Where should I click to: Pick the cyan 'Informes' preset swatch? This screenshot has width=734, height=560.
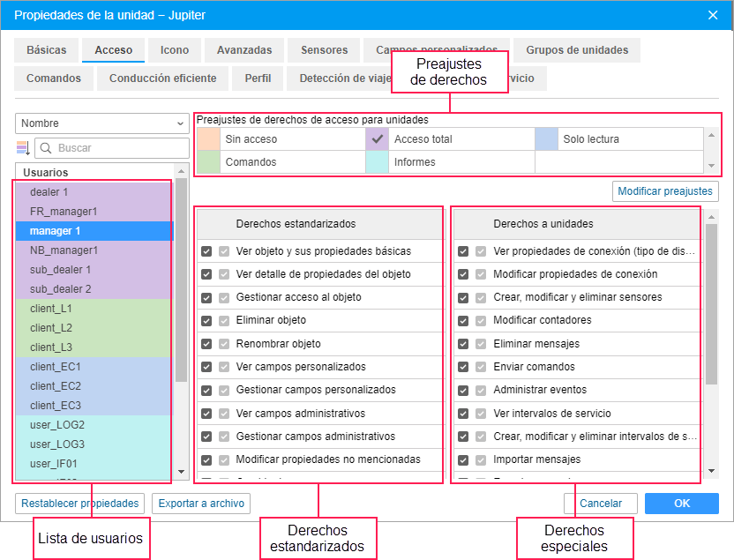[x=378, y=162]
